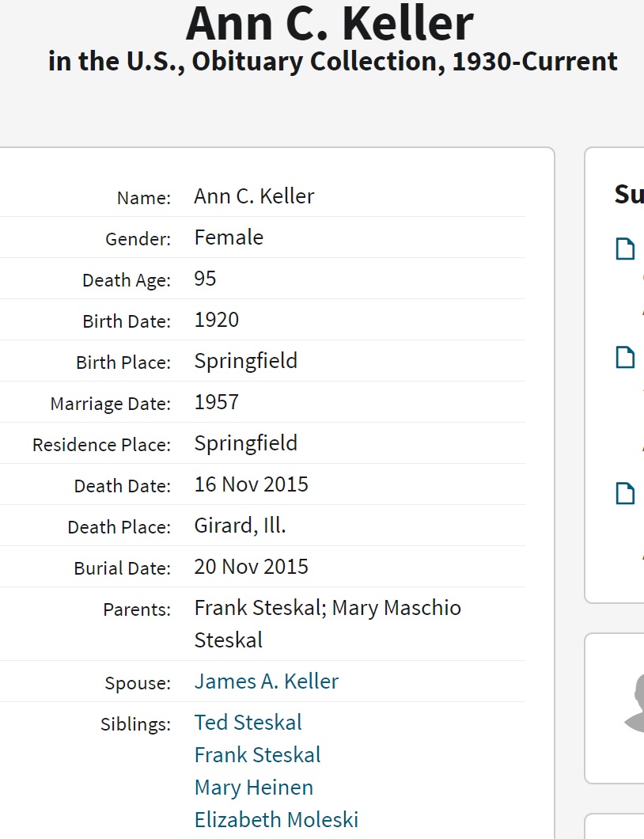This screenshot has height=839, width=644.
Task: Click the death date 16 Nov 2015
Action: (252, 484)
